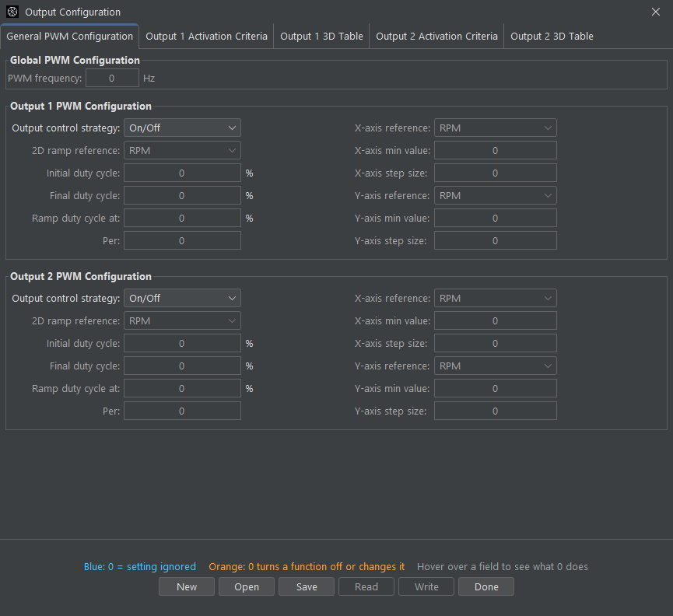Click the PWM frequency input field
Viewport: 673px width, 616px height.
[x=112, y=78]
